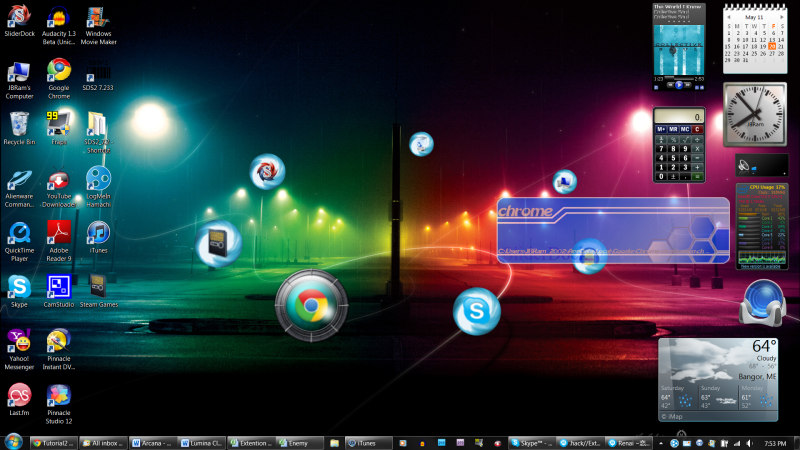Launch Google Chrome desktop shortcut
Screen dimensions: 800x450
[x=59, y=79]
